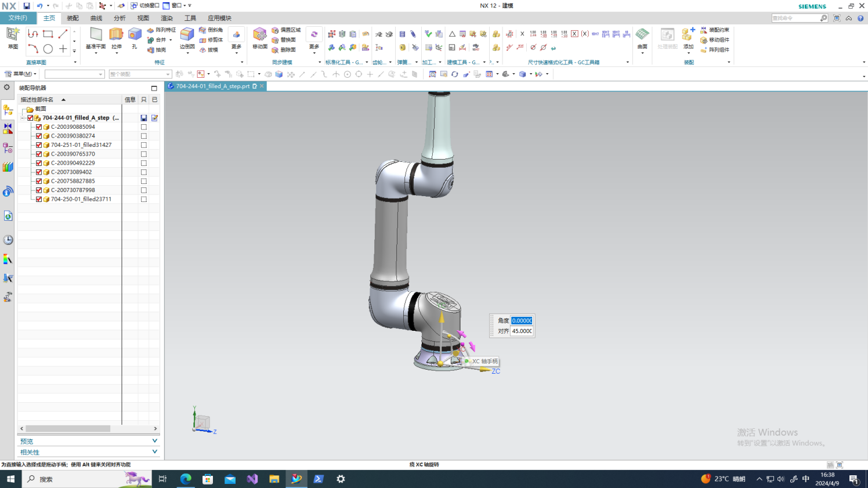
Task: Click the 偏置区域 offset region tool
Action: tap(286, 30)
